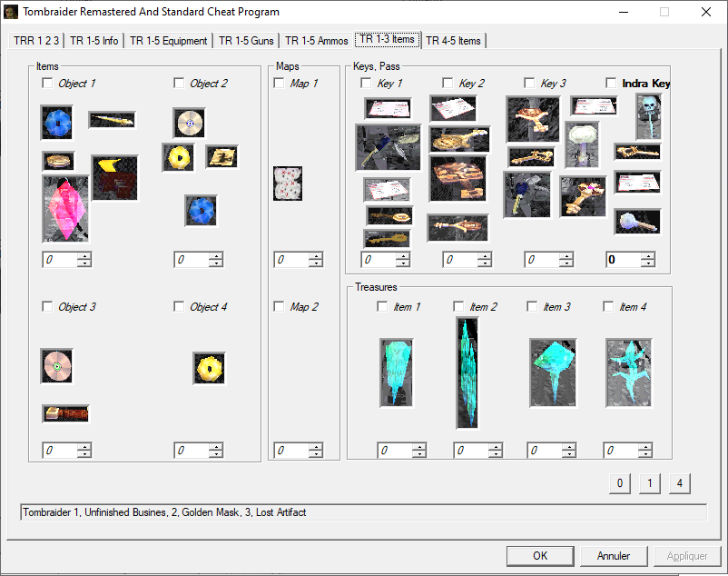Click the Object 3 count input field
The height and width of the screenshot is (576, 728).
click(60, 451)
